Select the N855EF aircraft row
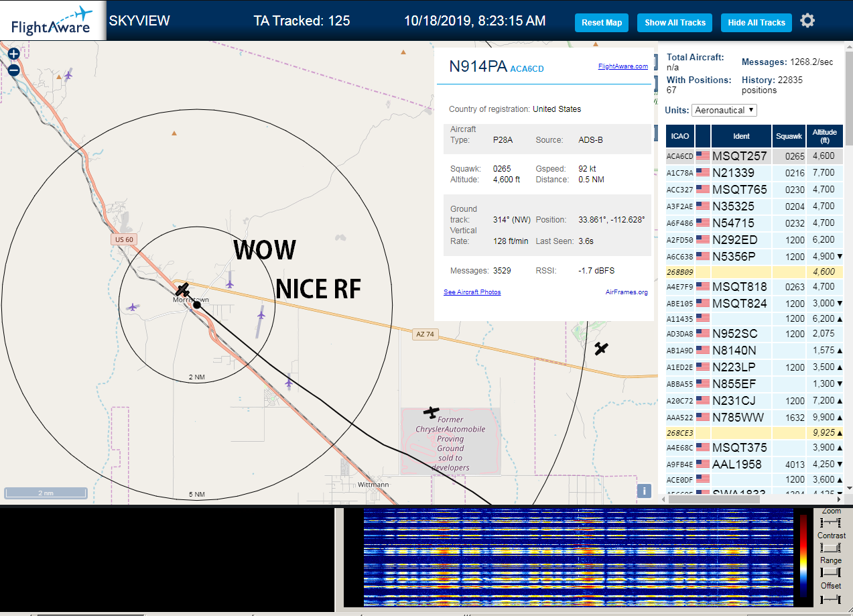The image size is (853, 616). pos(754,384)
